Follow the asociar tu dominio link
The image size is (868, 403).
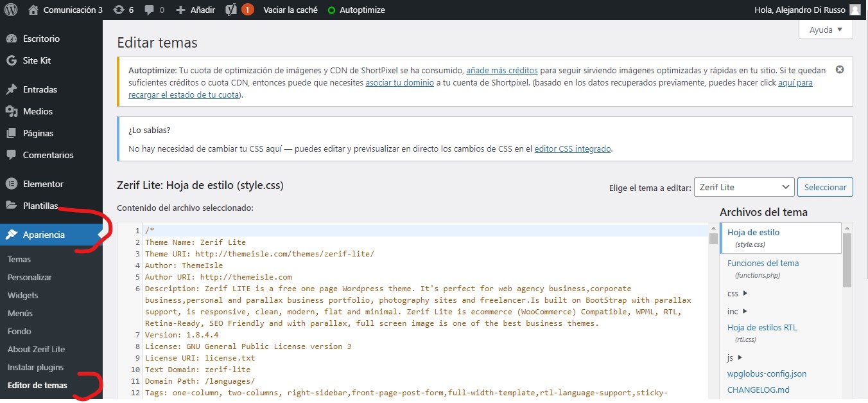pyautogui.click(x=399, y=82)
